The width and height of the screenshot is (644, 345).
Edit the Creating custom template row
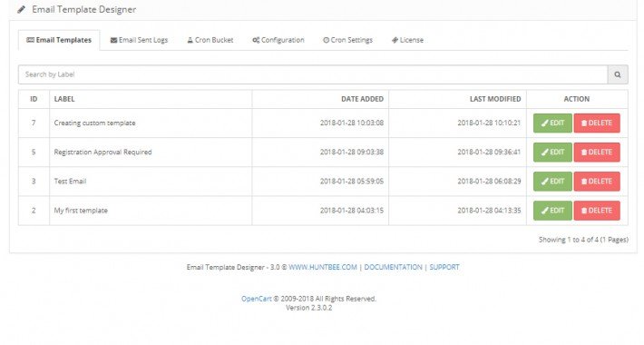pyautogui.click(x=552, y=123)
